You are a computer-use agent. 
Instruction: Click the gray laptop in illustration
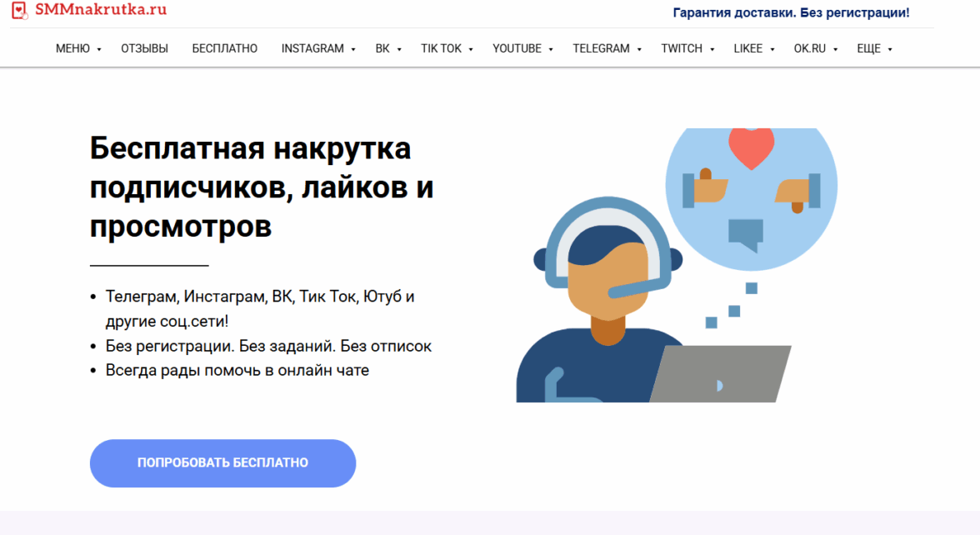point(721,373)
